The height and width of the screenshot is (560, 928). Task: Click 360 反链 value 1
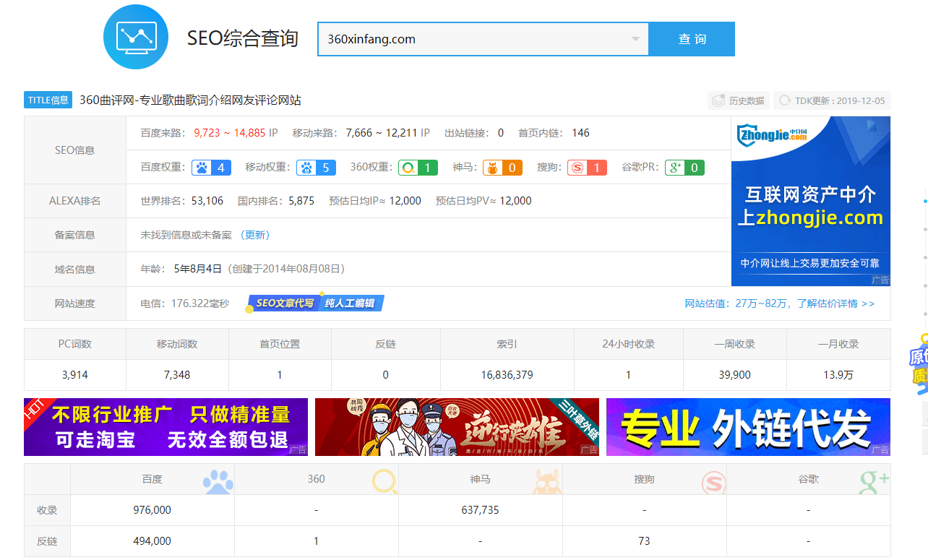click(316, 540)
